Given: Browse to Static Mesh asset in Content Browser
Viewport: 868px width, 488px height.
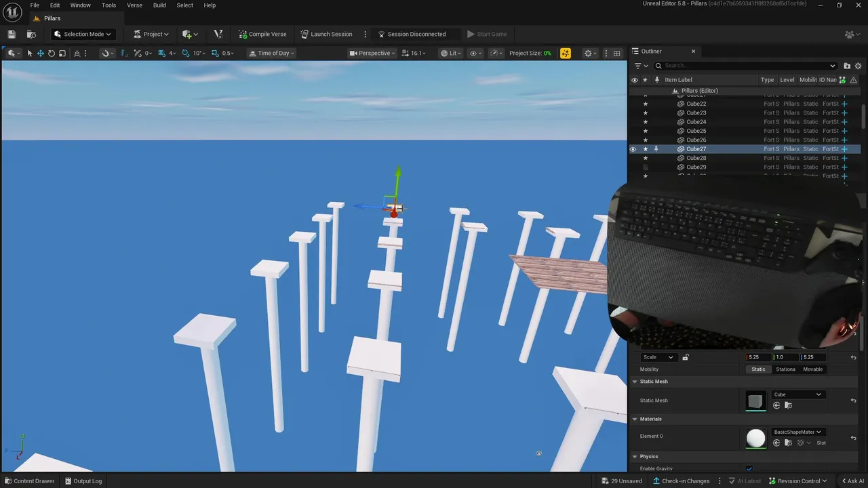Looking at the screenshot, I should point(788,405).
